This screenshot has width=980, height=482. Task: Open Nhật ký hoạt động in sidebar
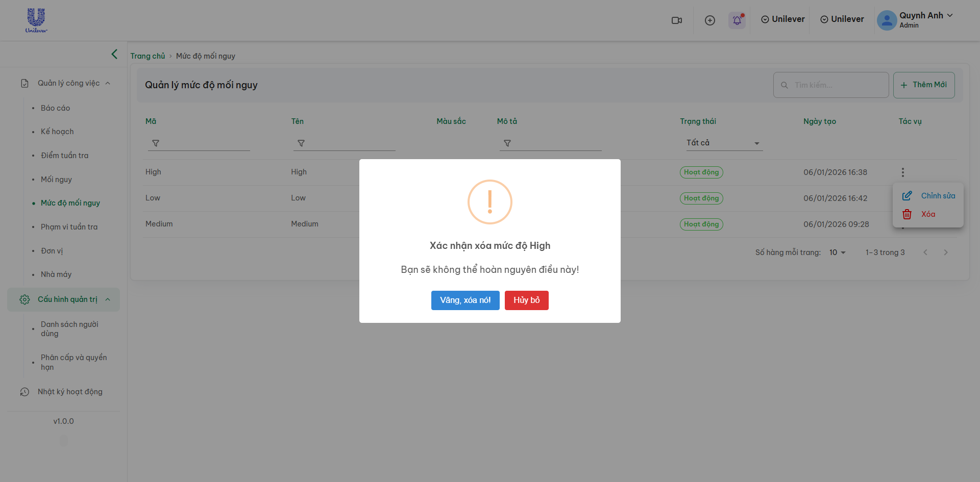70,392
